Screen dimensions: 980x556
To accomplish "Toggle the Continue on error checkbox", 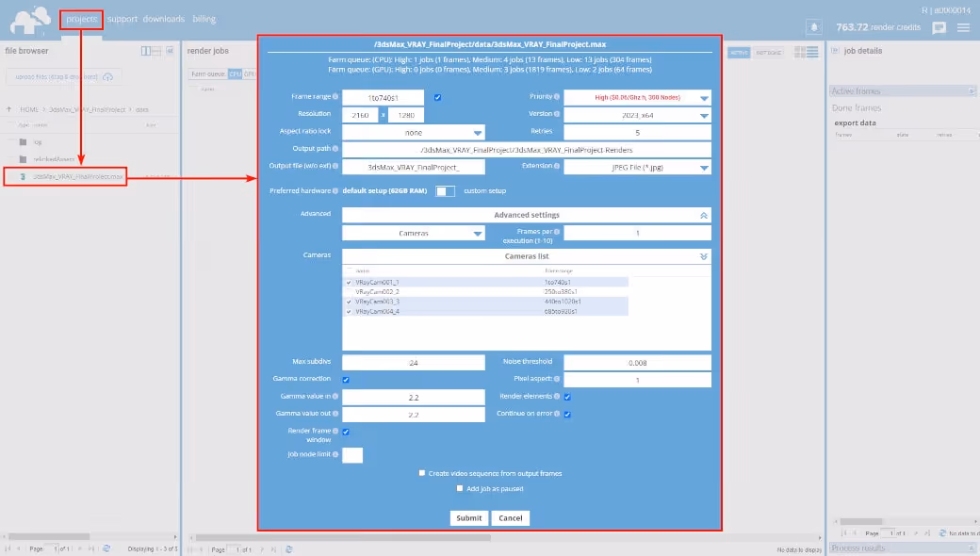I will pos(567,415).
